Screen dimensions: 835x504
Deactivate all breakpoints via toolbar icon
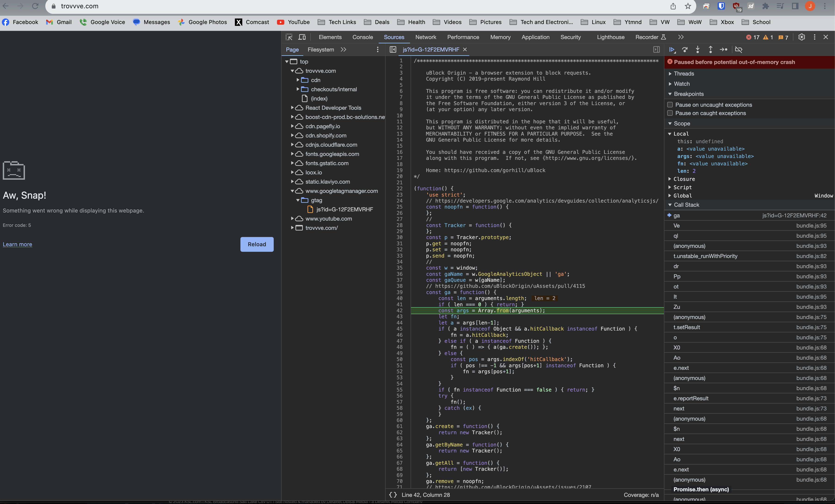[x=739, y=50]
